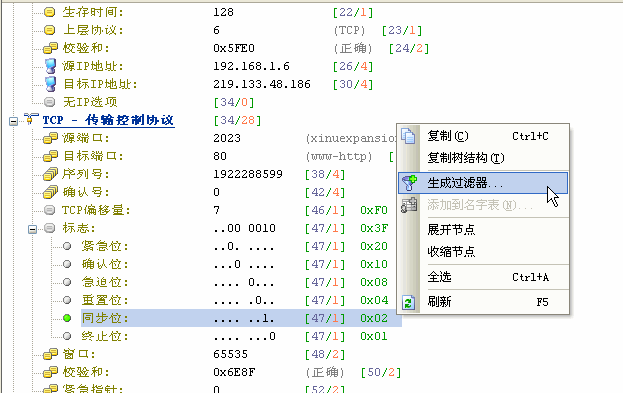Select the highlighted 同步位 row label
The width and height of the screenshot is (623, 393).
105,318
